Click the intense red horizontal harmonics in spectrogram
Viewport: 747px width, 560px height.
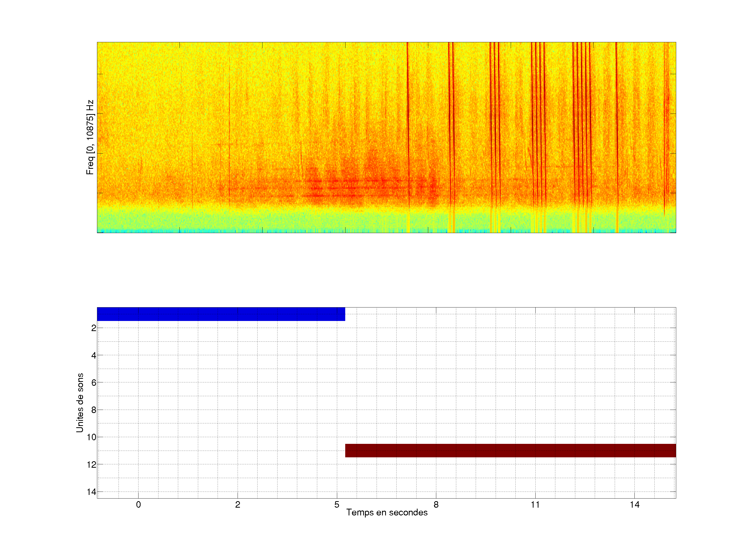pyautogui.click(x=351, y=188)
